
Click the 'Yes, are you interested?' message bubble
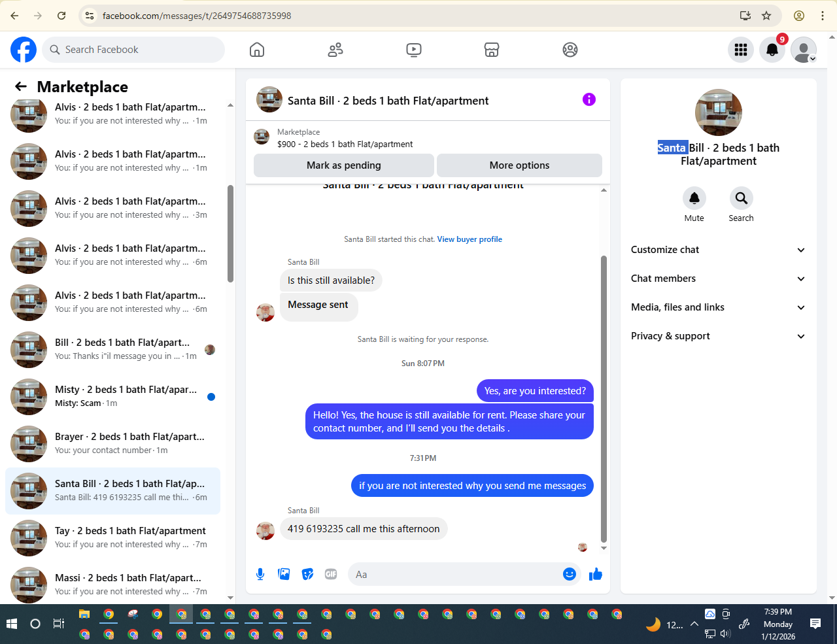pos(535,391)
